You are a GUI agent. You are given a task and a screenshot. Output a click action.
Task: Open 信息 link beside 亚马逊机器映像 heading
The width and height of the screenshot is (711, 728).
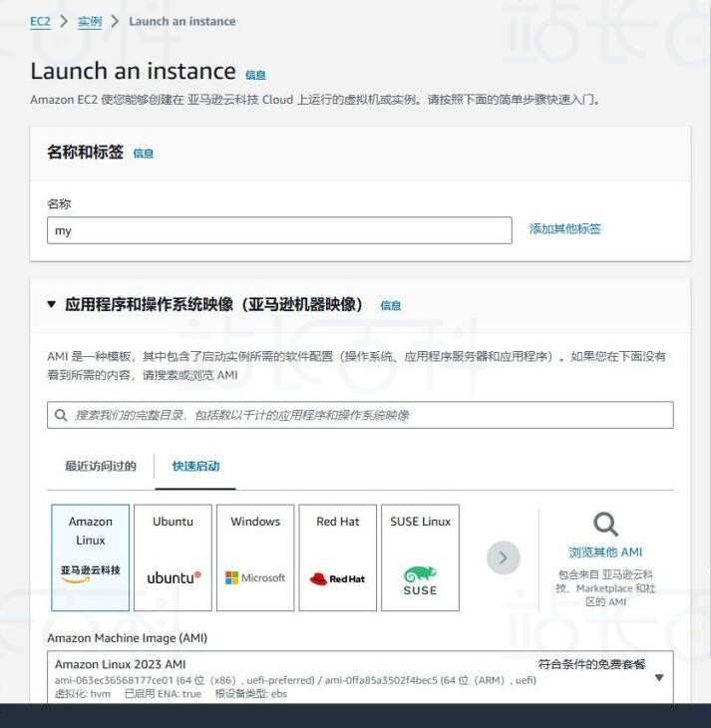tap(391, 305)
